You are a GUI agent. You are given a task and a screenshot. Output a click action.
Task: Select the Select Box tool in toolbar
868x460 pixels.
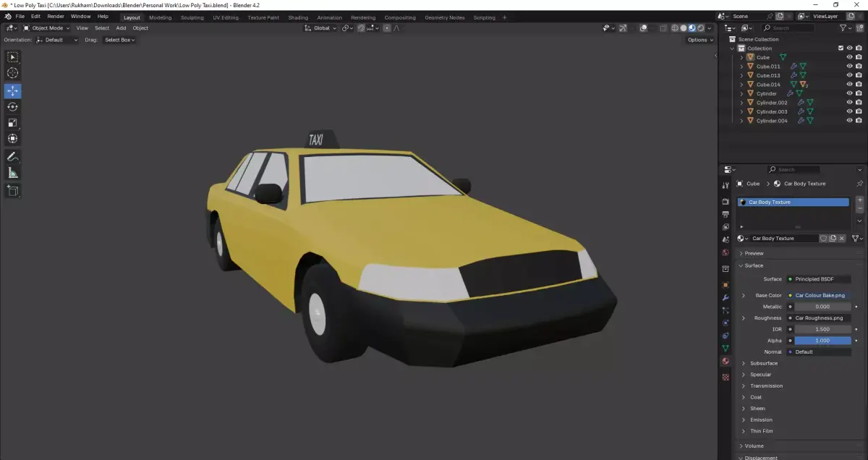[x=12, y=57]
